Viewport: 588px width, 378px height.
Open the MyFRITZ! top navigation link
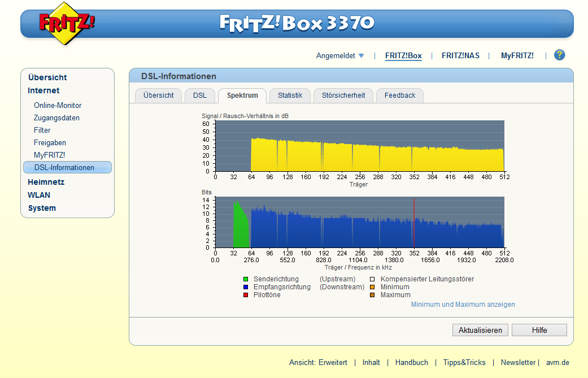(517, 55)
